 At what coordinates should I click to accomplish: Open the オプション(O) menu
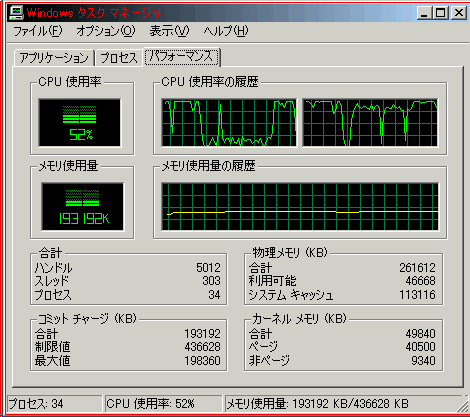coord(106,31)
